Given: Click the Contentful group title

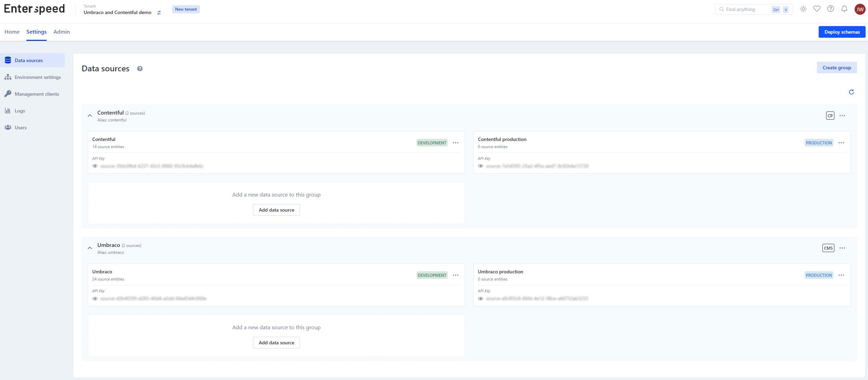Looking at the screenshot, I should (110, 112).
